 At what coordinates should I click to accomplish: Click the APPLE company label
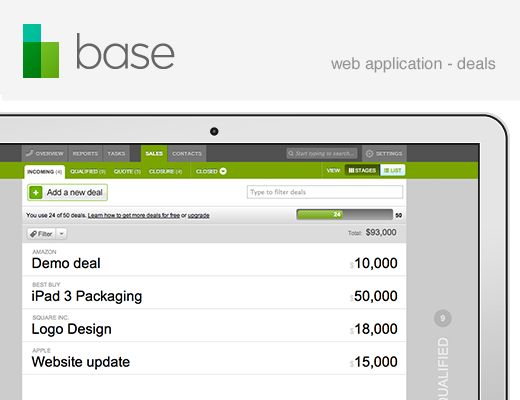[x=42, y=350]
